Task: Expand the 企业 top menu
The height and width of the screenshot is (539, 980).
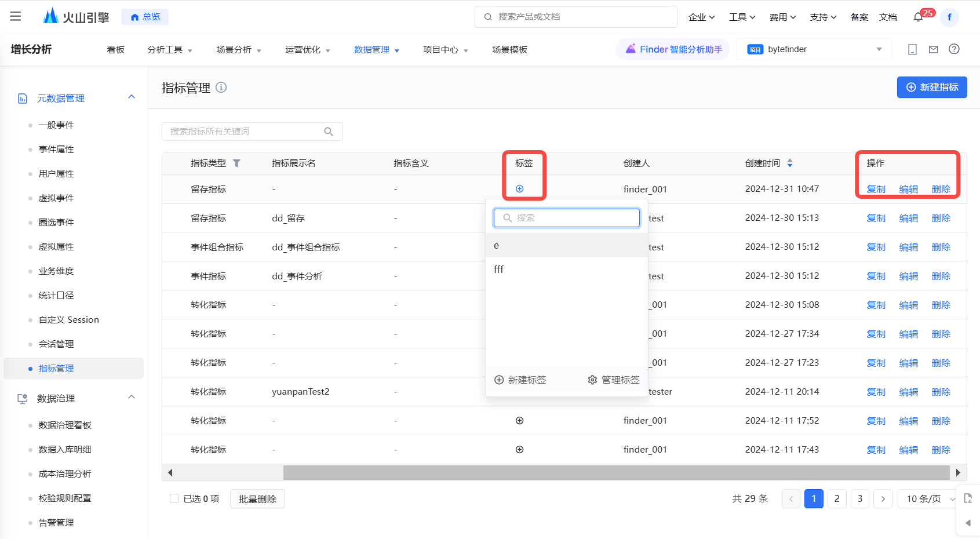Action: click(x=702, y=17)
